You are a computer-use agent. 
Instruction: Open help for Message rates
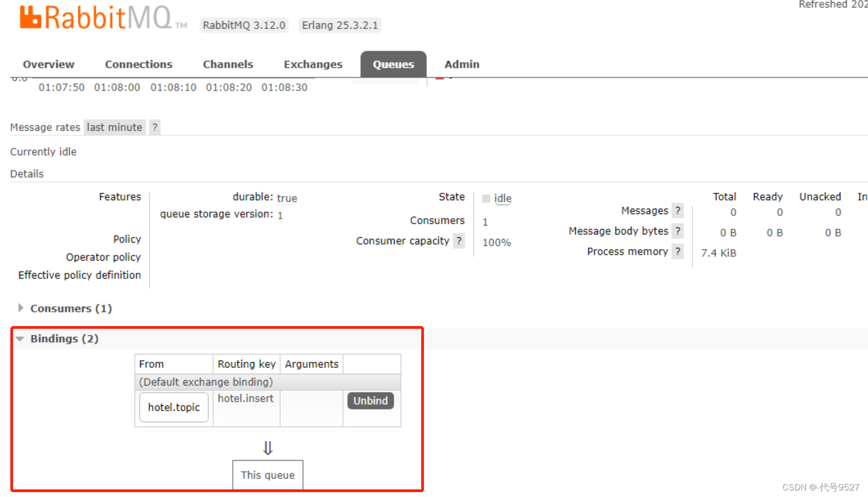(155, 127)
